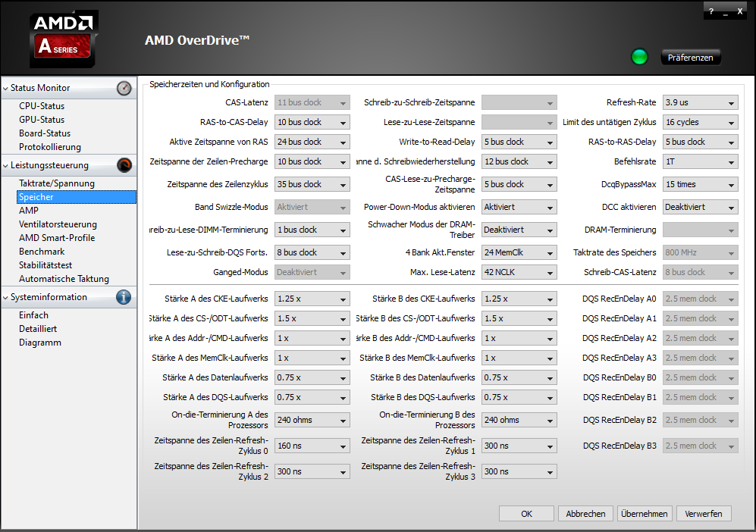The image size is (756, 532).
Task: Open Zeitspanne des Zeilenzyklus dropdown
Action: tap(312, 185)
